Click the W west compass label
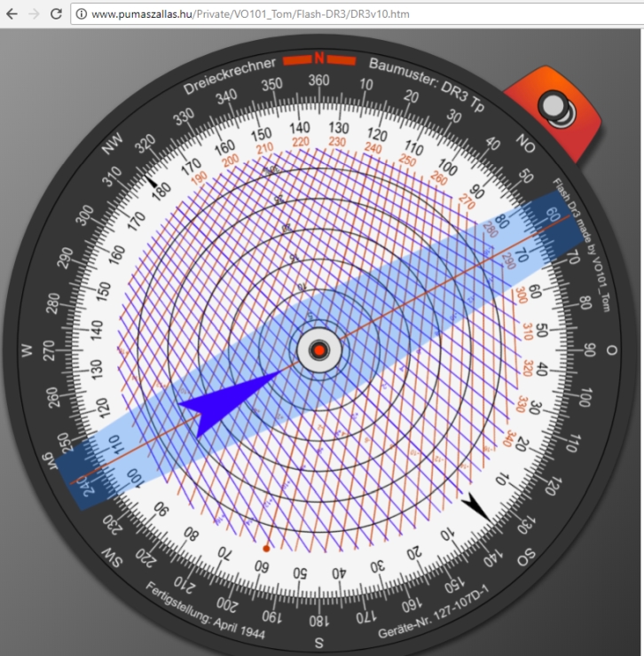The width and height of the screenshot is (644, 656). [x=27, y=350]
